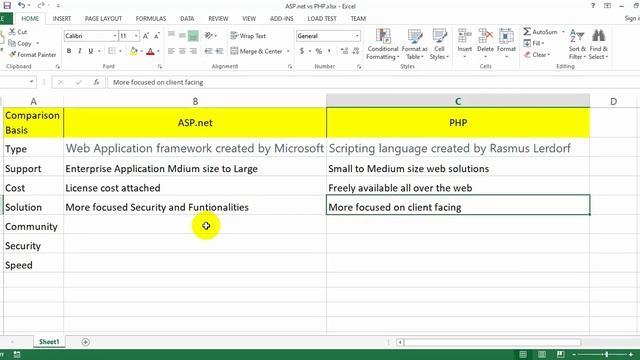Open the DATA tab
Screen dimensions: 640x360
(x=187, y=19)
